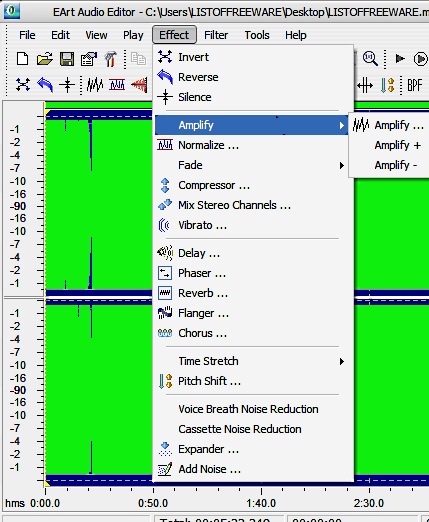Click the red fade toolbar icon

[x=139, y=85]
